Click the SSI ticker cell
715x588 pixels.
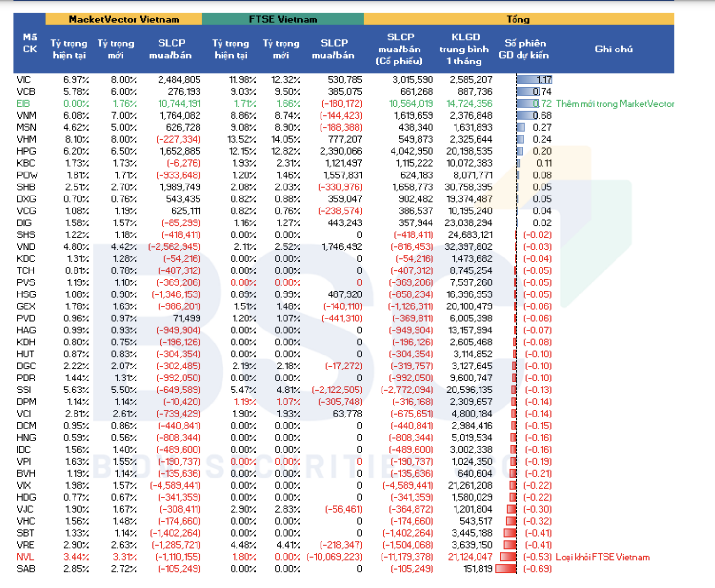pyautogui.click(x=24, y=390)
